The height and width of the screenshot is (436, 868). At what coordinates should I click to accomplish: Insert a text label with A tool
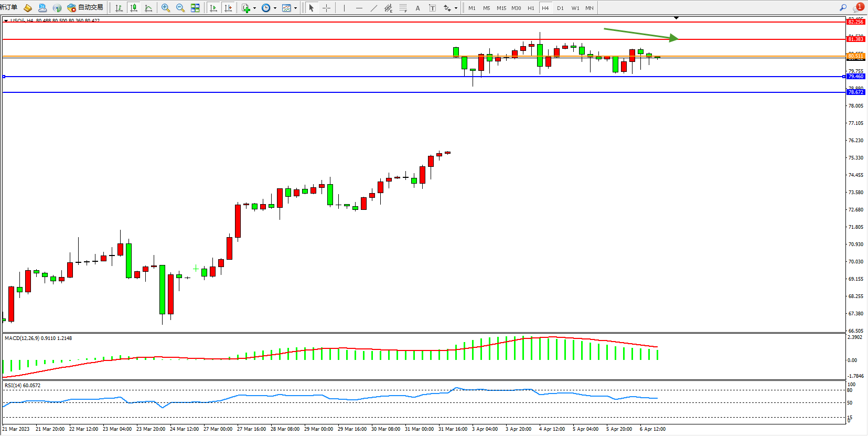(x=417, y=8)
